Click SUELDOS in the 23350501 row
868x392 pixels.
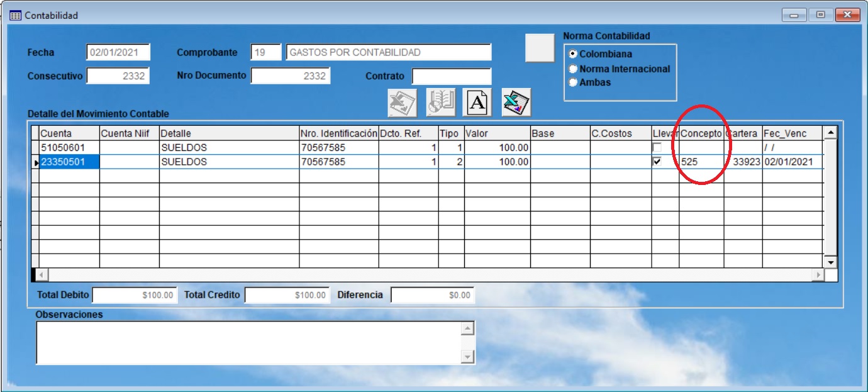pos(229,162)
